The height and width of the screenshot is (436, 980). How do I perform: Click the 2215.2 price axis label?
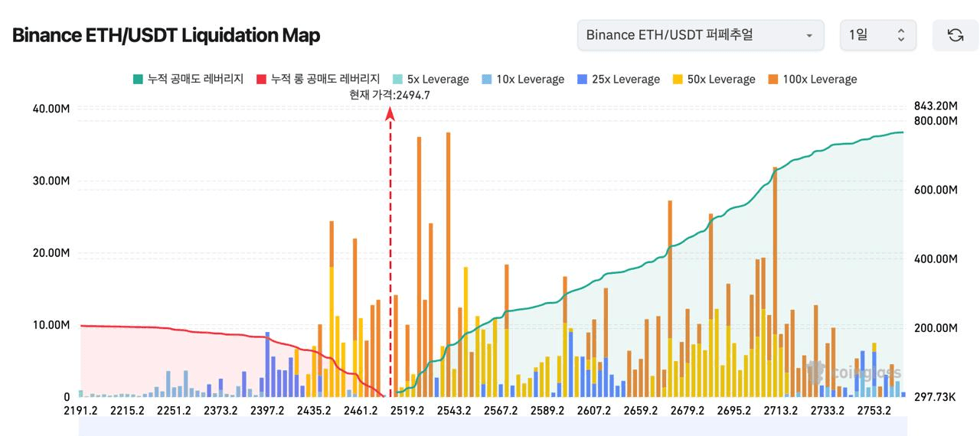[127, 411]
